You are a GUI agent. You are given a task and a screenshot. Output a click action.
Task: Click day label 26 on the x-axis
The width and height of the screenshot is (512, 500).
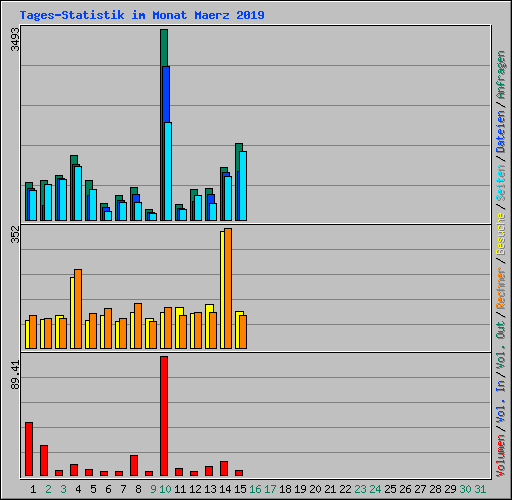[x=405, y=489]
